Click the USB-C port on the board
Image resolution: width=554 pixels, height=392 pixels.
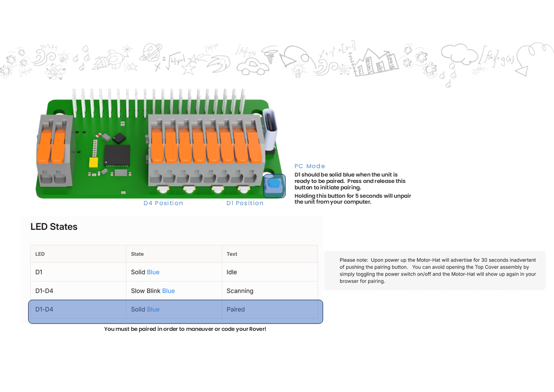(x=270, y=129)
